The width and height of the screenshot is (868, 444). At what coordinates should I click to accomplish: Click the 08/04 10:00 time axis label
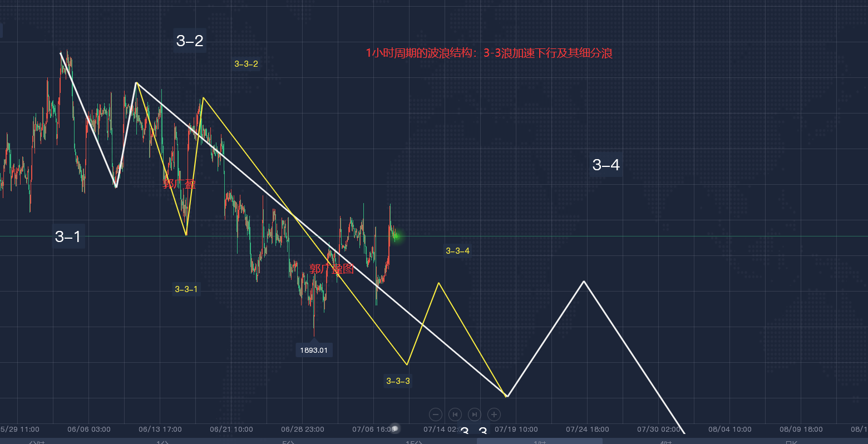pos(730,429)
